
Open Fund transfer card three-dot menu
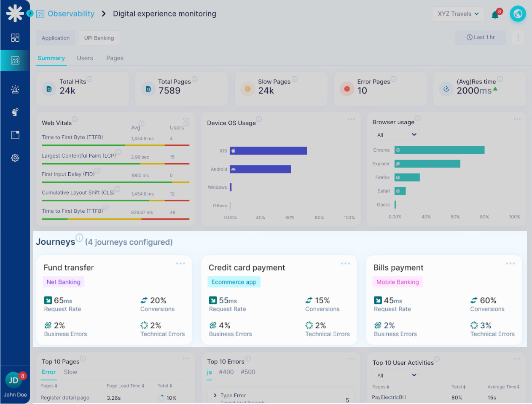point(180,264)
